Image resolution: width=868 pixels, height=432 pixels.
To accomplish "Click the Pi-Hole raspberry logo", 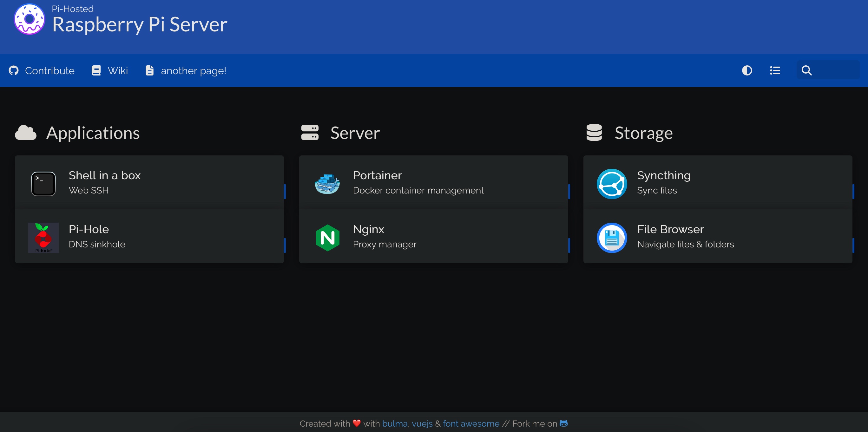I will 43,238.
